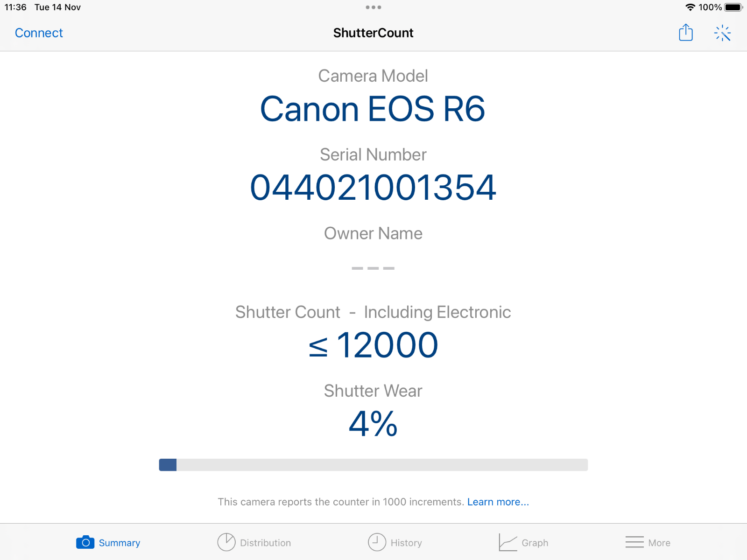Tap the Owner Name placeholder dashes
This screenshot has width=747, height=560.
[x=373, y=267]
